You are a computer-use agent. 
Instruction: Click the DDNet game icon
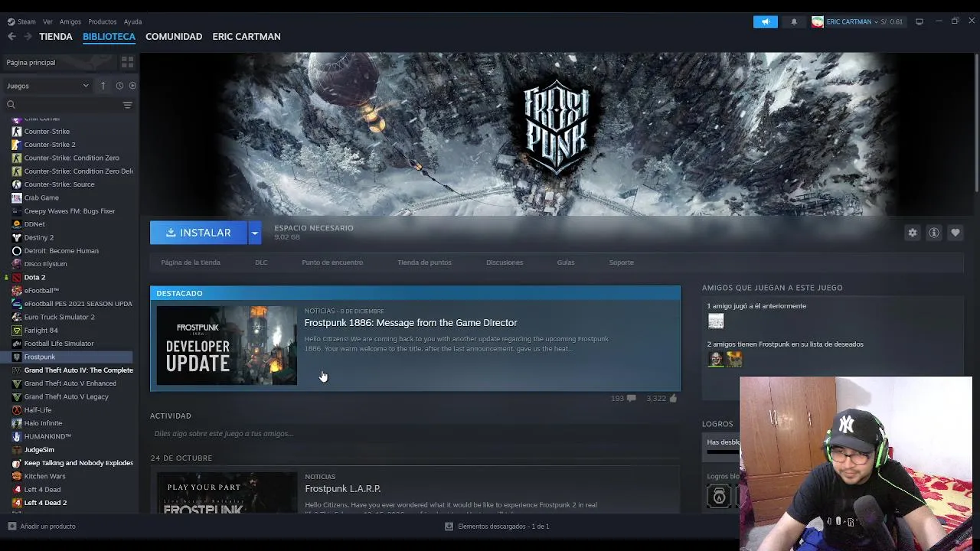[x=17, y=224]
